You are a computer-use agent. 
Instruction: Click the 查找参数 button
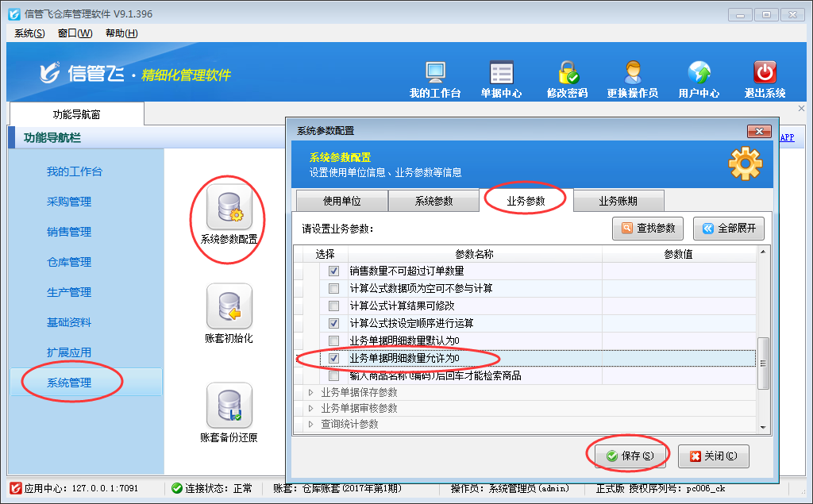coord(649,229)
